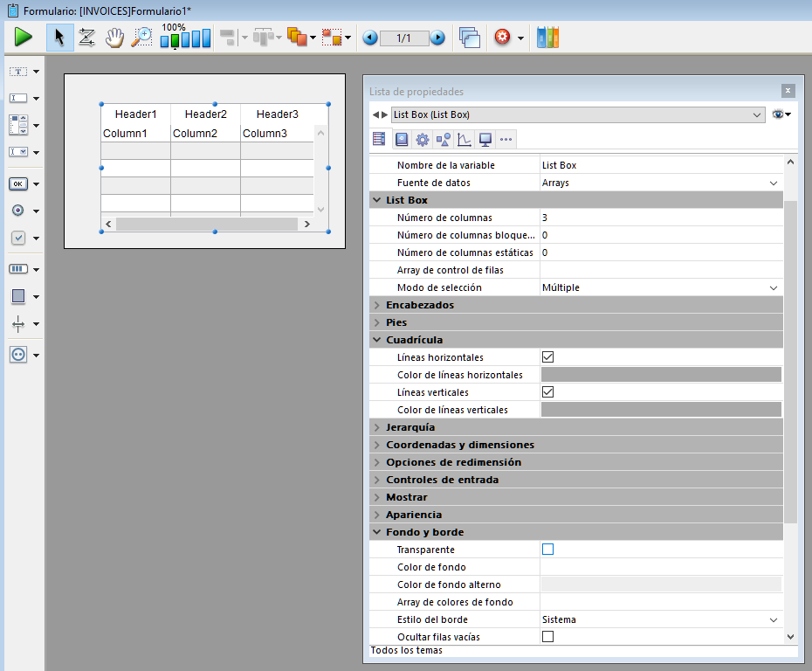Select the arrow pointer tool

click(59, 38)
